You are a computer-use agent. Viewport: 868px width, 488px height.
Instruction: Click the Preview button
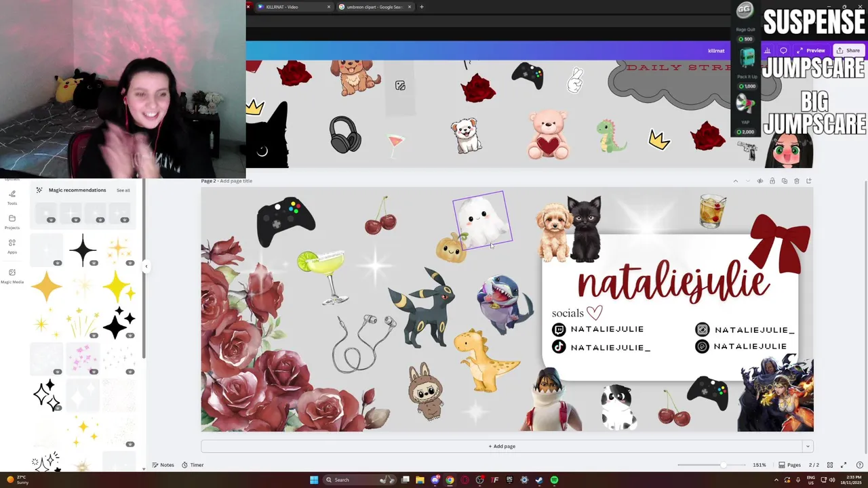click(x=811, y=50)
